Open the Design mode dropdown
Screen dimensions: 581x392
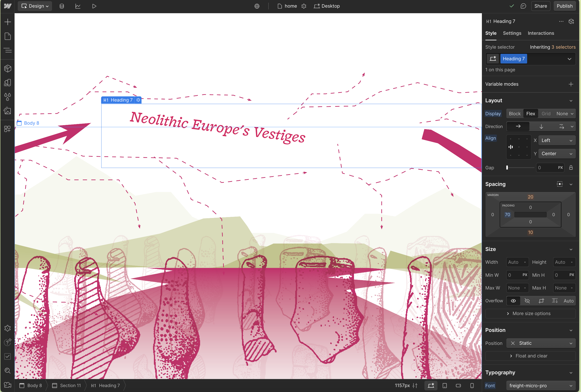pos(35,6)
